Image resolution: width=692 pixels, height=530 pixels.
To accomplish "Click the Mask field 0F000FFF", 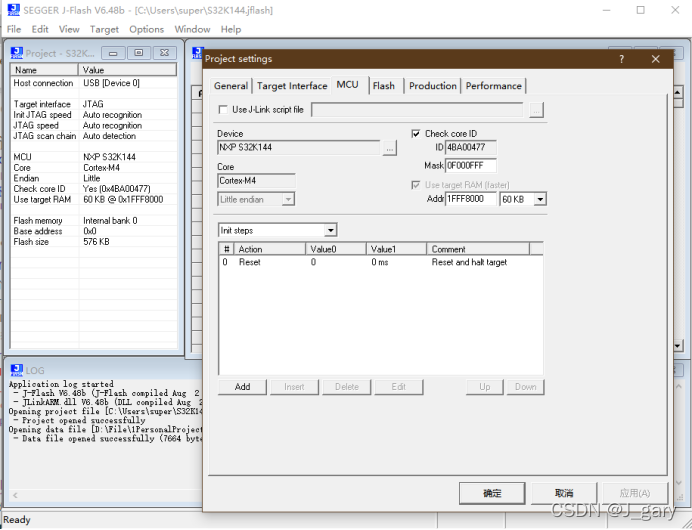I will coord(471,165).
